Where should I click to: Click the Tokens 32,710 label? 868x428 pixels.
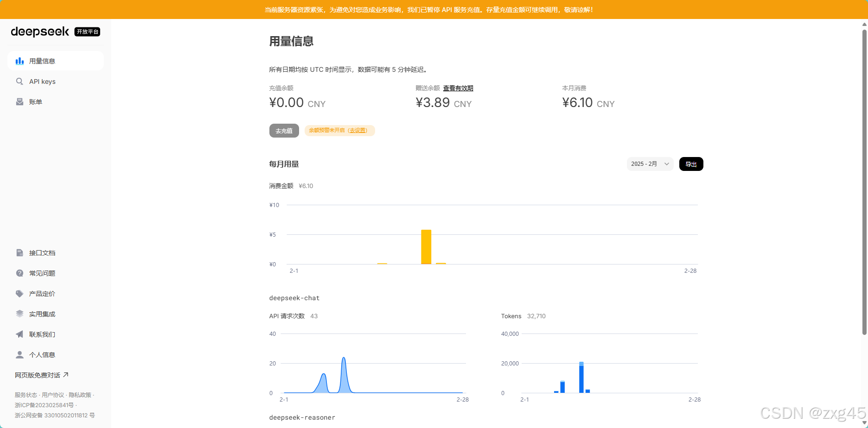coord(523,316)
